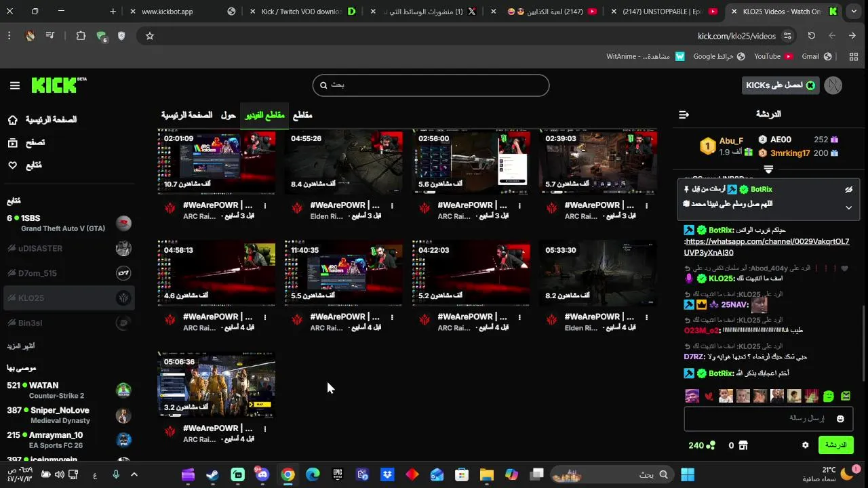This screenshot has width=868, height=488.
Task: Expand the pinned BotRix message chevron
Action: [848, 207]
